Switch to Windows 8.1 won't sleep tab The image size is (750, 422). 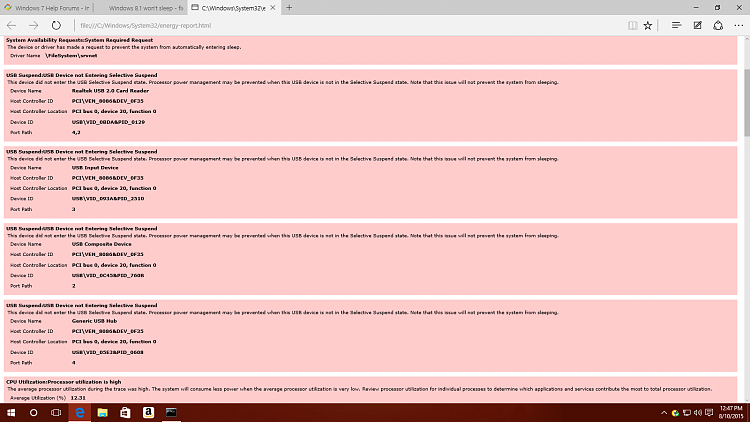click(x=141, y=8)
